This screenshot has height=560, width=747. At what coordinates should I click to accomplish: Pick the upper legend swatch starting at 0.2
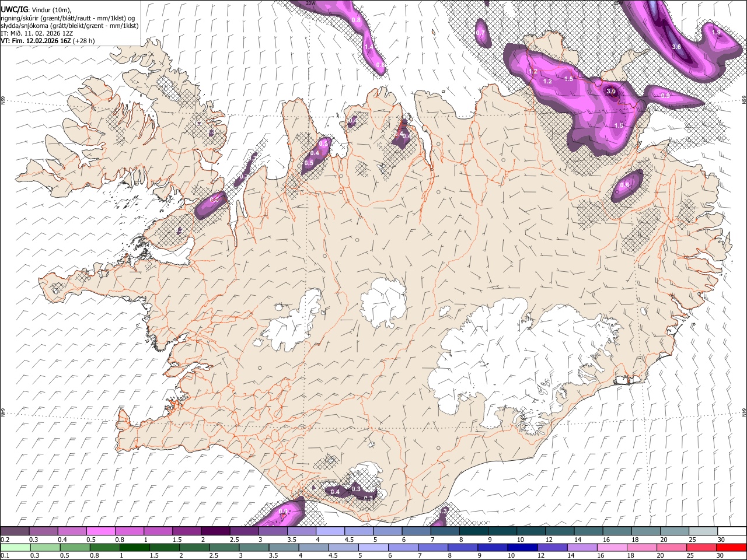tap(15, 531)
